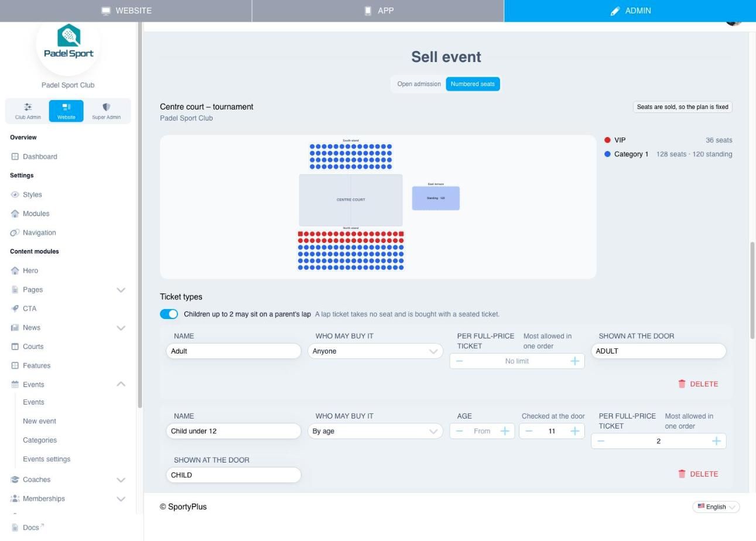Click the Features icon in sidebar
The width and height of the screenshot is (756, 541).
pyautogui.click(x=15, y=365)
